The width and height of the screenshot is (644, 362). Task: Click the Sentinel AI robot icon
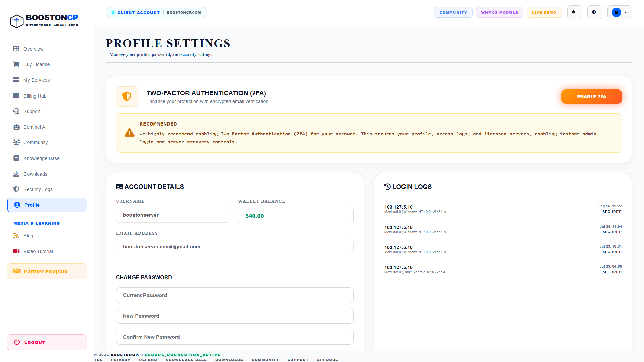coord(16,127)
